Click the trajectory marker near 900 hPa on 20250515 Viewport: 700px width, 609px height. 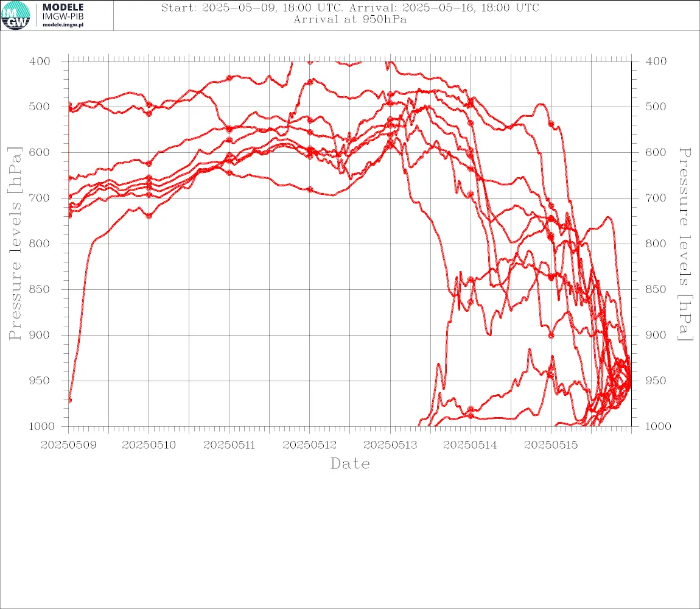[551, 335]
